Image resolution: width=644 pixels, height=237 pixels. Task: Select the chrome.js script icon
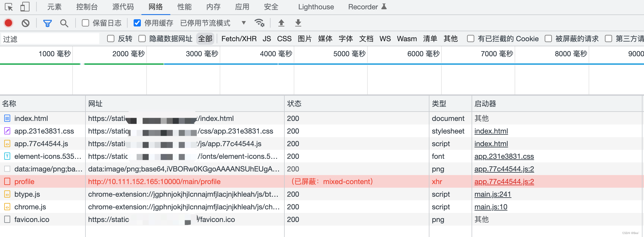[x=7, y=207]
